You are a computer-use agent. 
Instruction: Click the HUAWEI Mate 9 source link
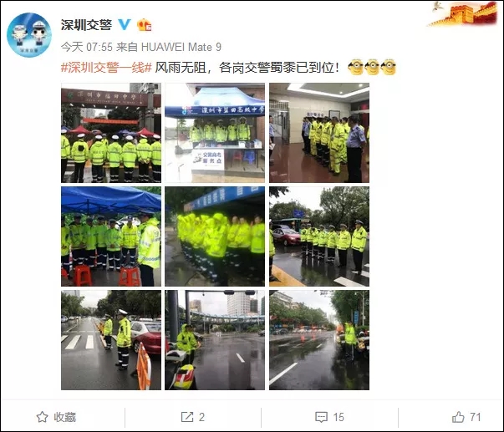[x=181, y=48]
